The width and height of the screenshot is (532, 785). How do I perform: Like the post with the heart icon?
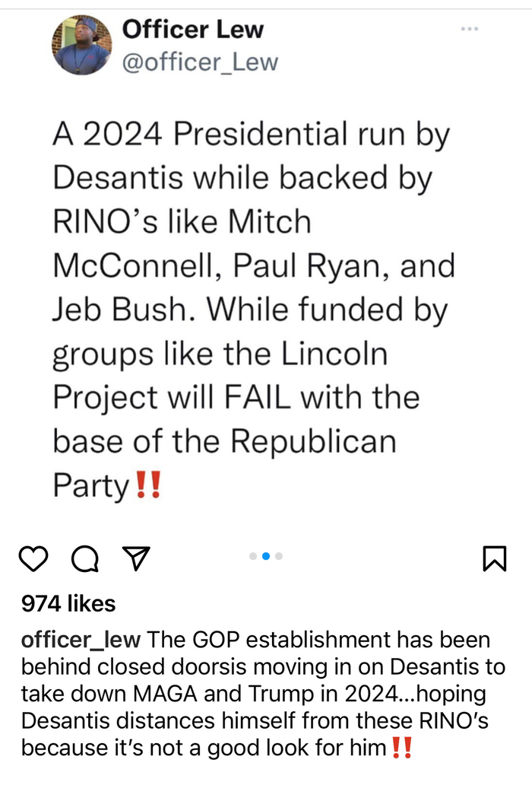point(33,559)
